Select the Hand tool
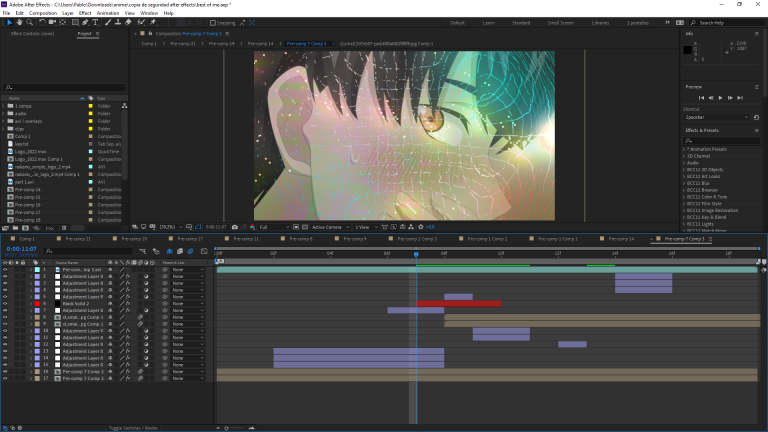 [20, 23]
